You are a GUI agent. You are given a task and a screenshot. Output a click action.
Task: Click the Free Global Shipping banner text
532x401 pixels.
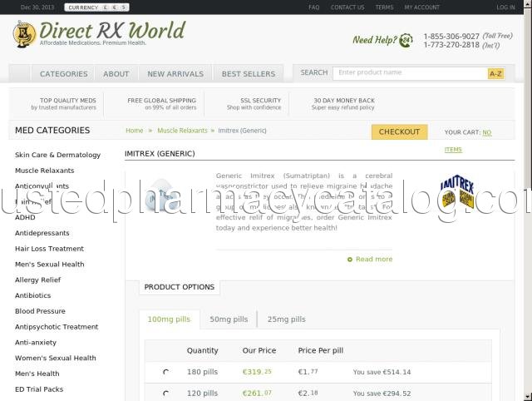pyautogui.click(x=162, y=104)
